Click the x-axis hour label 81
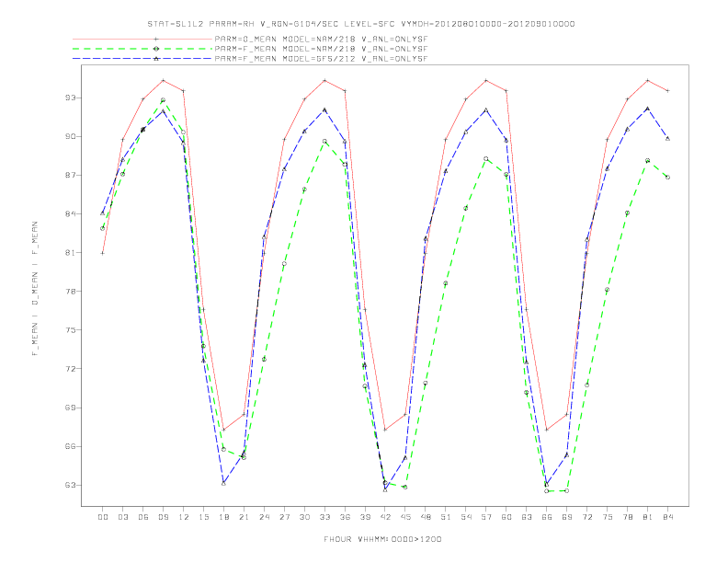 tap(648, 517)
